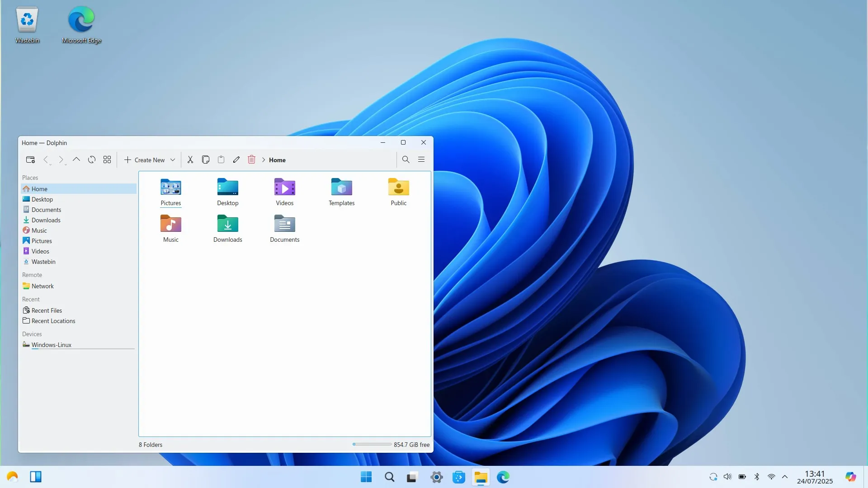Click the free disk space bar

point(372,445)
